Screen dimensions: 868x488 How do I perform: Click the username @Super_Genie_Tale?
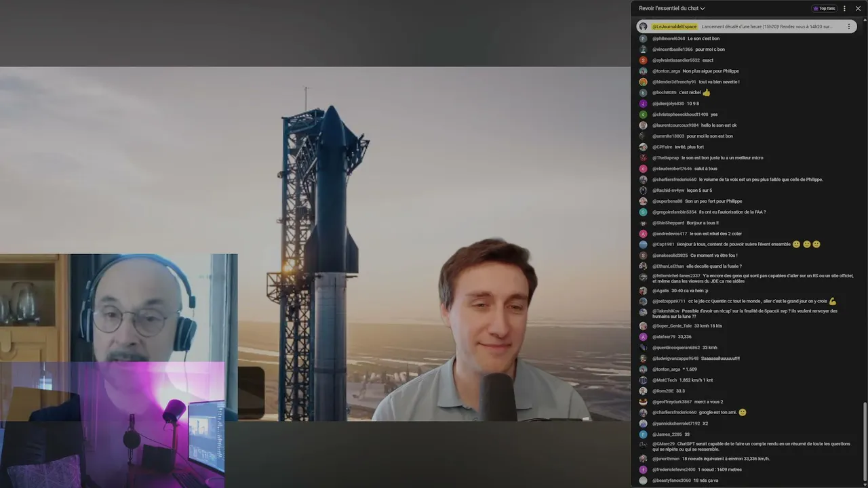[x=671, y=326]
